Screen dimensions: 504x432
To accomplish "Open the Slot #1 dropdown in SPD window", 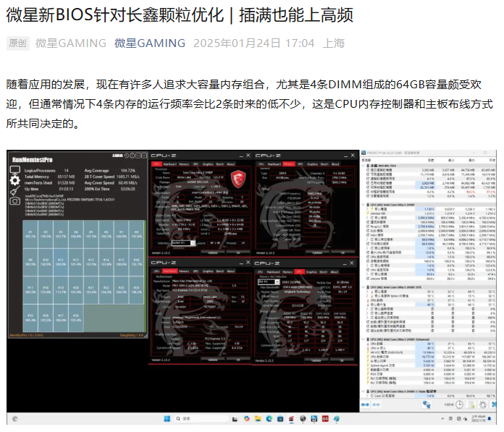I will 269,282.
